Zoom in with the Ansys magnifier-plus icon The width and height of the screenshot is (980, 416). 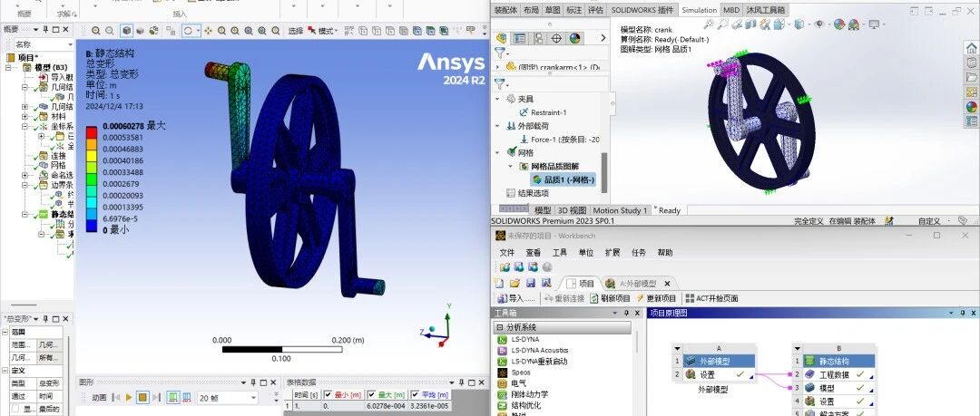coord(95,31)
